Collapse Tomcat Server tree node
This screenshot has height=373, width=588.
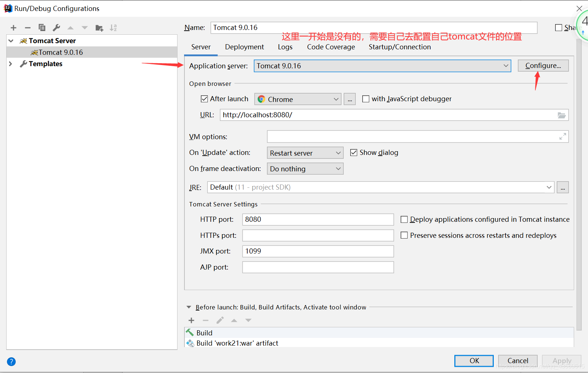11,41
